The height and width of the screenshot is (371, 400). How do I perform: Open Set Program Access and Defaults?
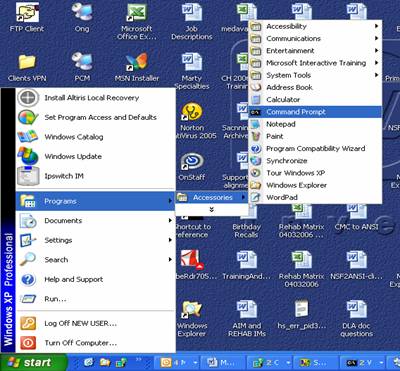(x=95, y=117)
